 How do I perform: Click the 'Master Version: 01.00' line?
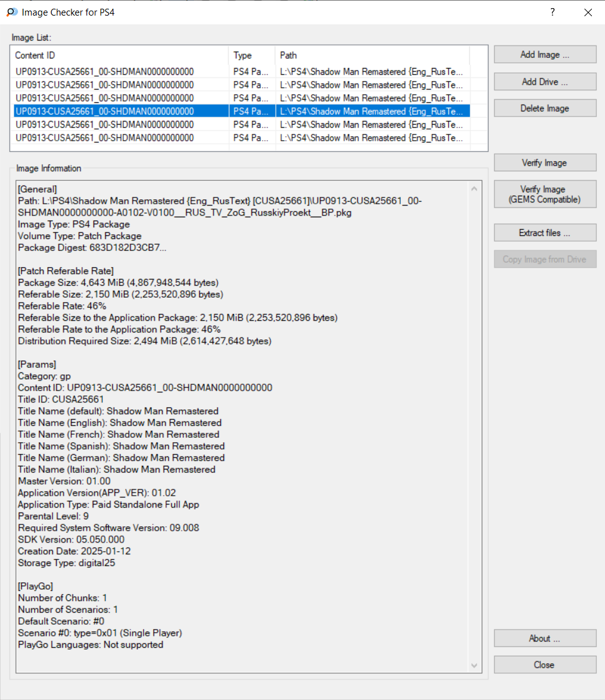[x=64, y=481]
